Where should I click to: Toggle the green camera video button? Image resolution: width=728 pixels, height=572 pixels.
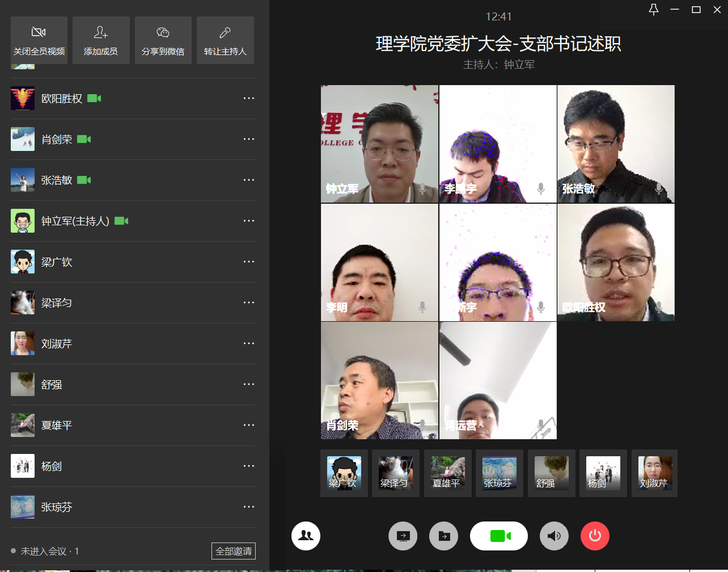click(x=499, y=536)
